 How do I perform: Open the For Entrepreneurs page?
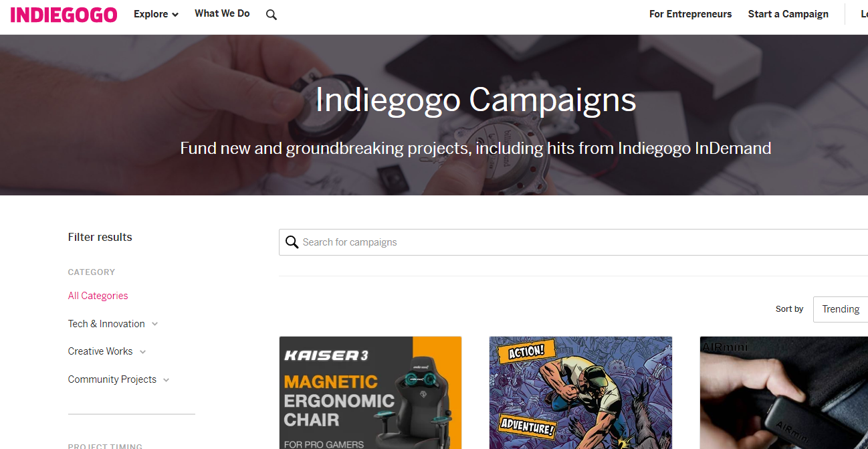tap(690, 14)
